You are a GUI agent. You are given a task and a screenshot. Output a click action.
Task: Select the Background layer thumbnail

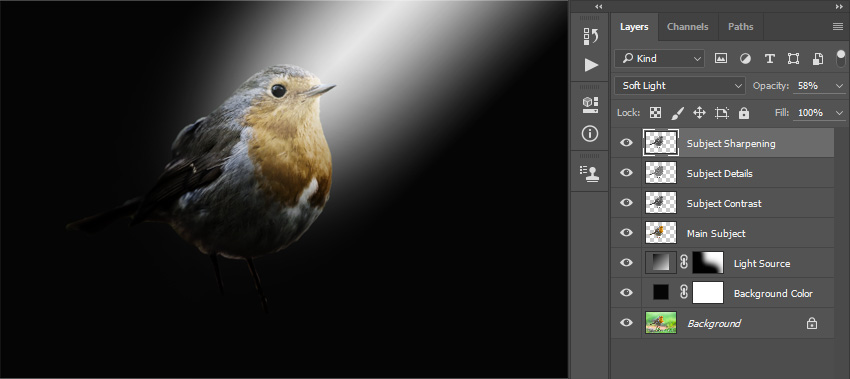[x=661, y=323]
